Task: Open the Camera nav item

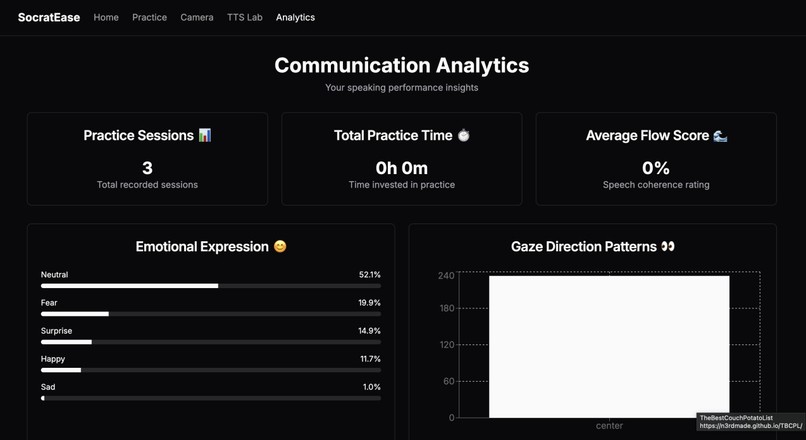Action: (x=197, y=17)
